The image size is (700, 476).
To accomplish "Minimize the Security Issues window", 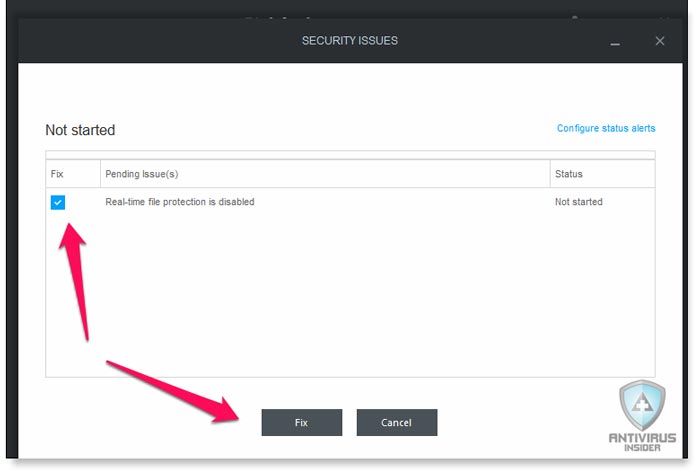I will pyautogui.click(x=615, y=44).
